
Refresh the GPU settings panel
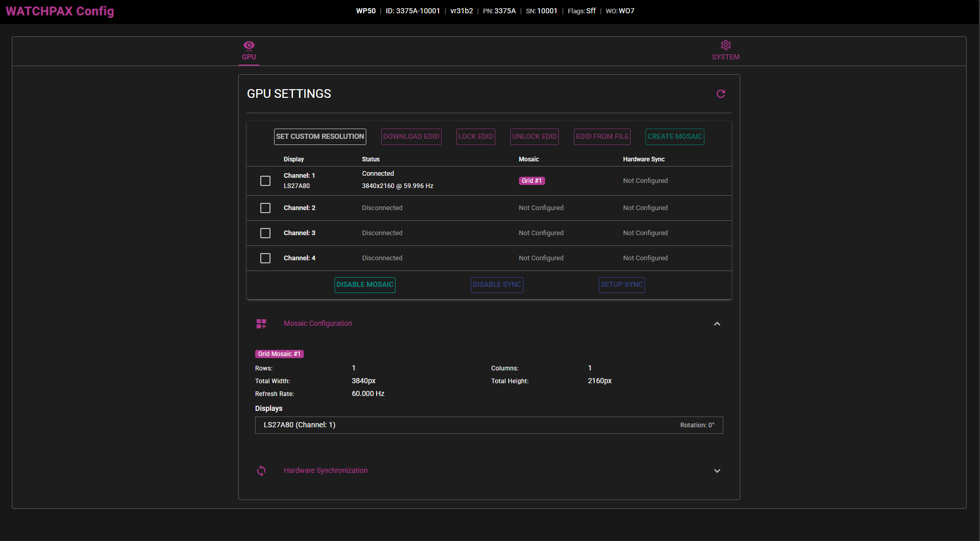720,94
